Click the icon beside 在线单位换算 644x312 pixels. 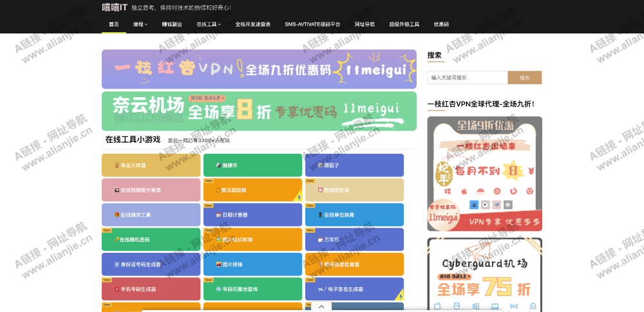tap(320, 215)
